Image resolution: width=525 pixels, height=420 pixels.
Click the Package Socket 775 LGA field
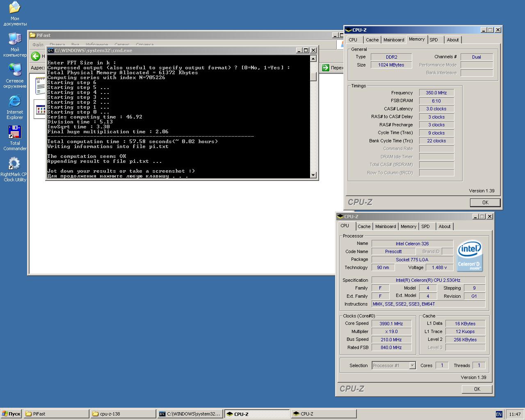pyautogui.click(x=412, y=260)
